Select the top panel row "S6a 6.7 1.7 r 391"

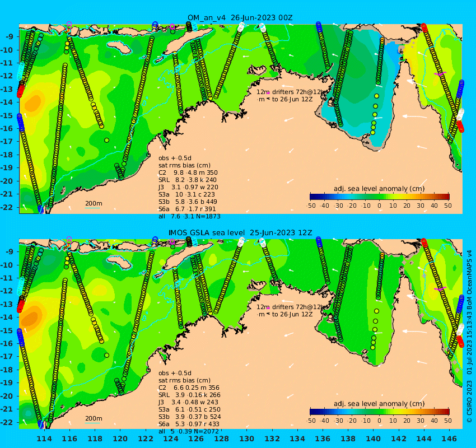coord(187,209)
